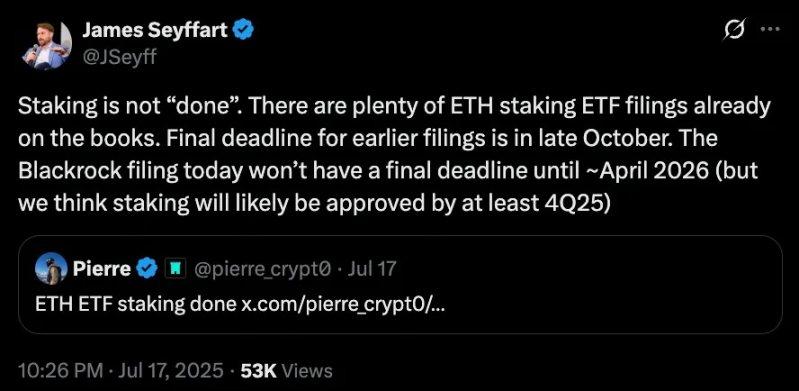
Task: Open the James Seyffart display name
Action: tap(155, 31)
